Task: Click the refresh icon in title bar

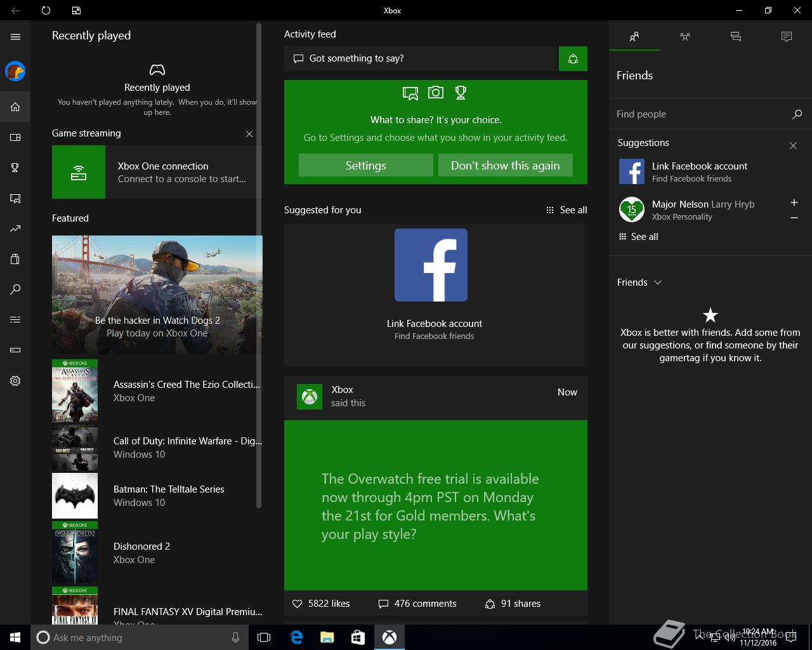Action: (46, 10)
